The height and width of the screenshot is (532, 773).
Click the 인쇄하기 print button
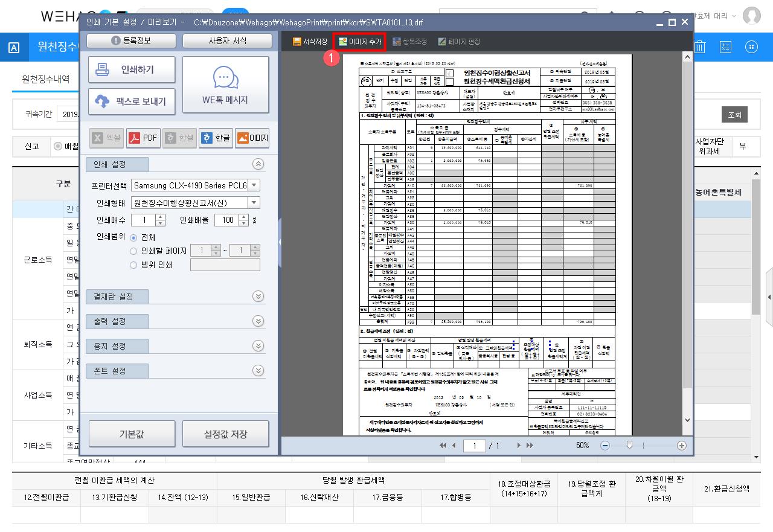tap(132, 70)
